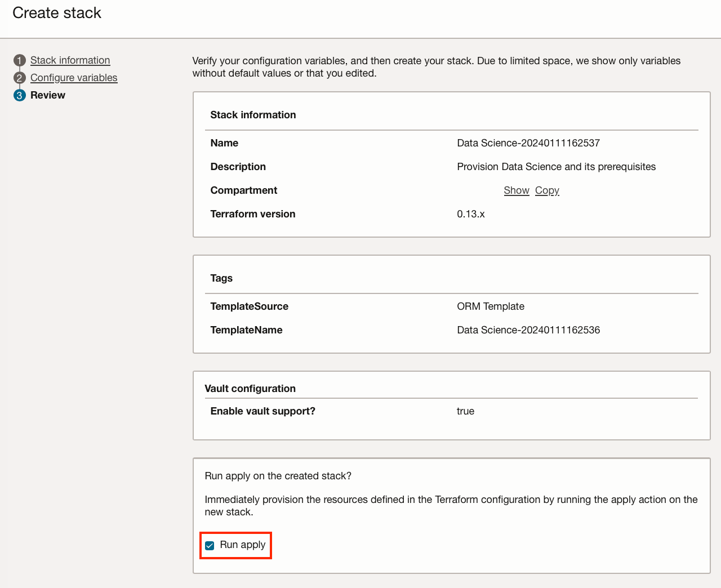
Task: Click the Enable vault support value true
Action: (465, 411)
